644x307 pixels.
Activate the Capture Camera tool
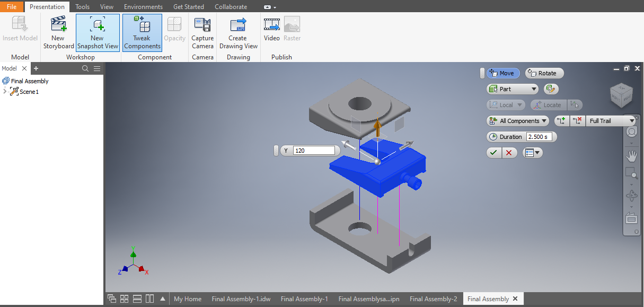click(202, 32)
